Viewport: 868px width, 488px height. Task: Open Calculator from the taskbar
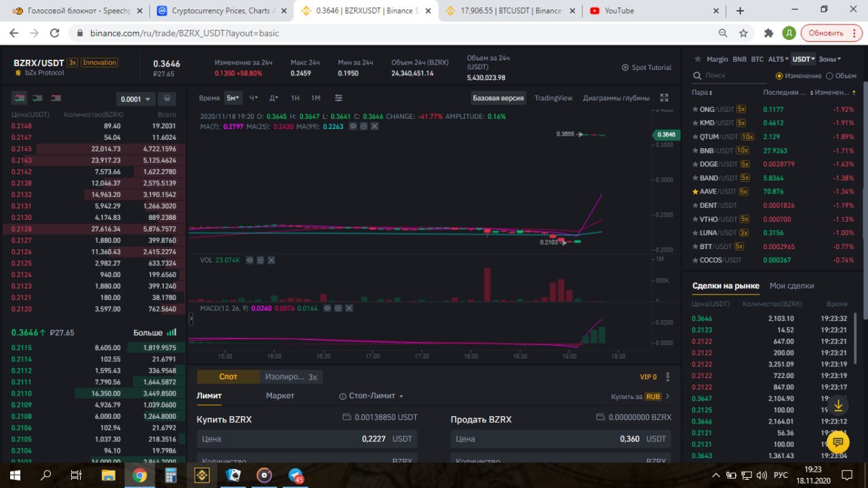coord(170,475)
